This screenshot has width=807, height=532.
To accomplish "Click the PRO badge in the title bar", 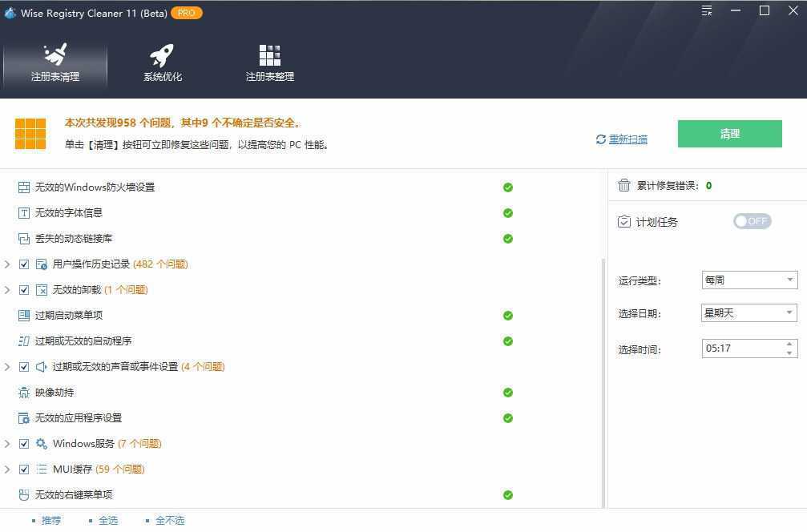I will pyautogui.click(x=187, y=13).
